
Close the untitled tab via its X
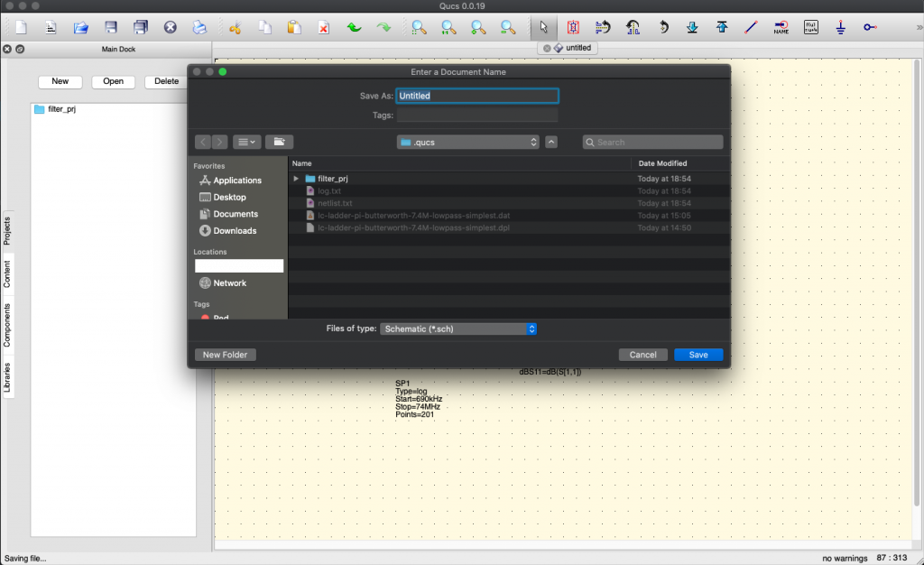(547, 49)
